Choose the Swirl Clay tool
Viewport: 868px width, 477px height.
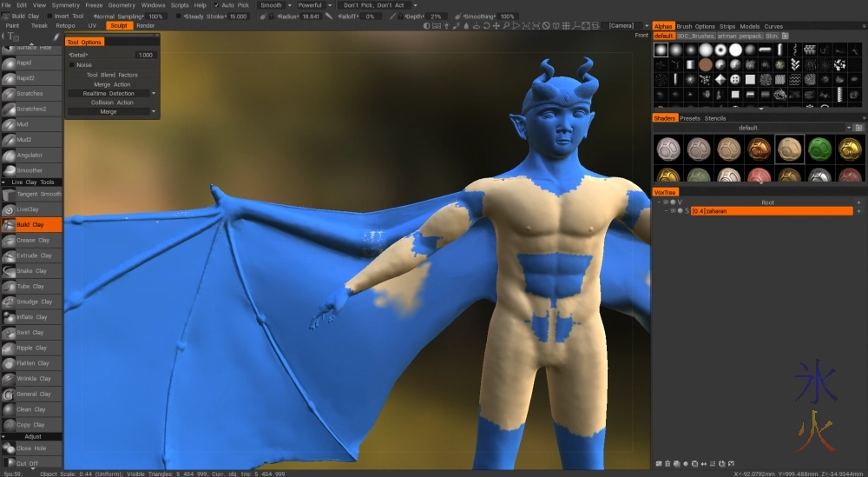coord(31,333)
